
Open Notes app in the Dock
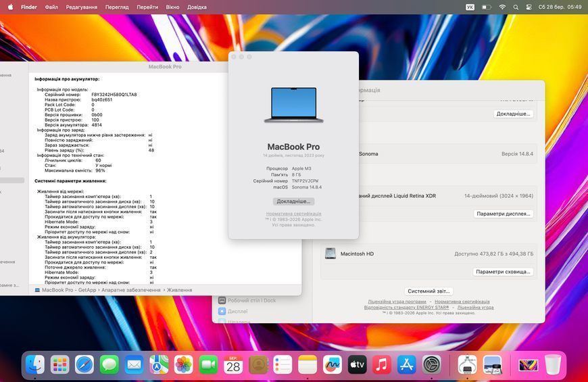coord(308,364)
